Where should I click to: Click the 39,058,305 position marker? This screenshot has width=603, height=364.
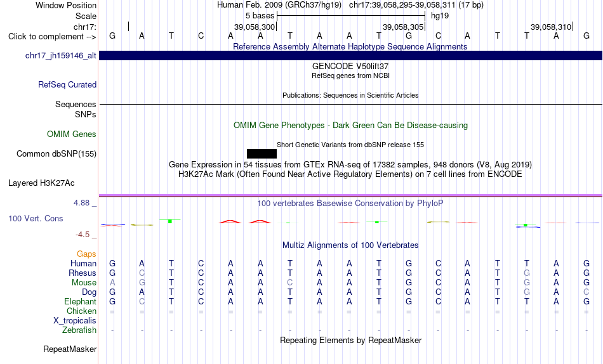coord(403,27)
